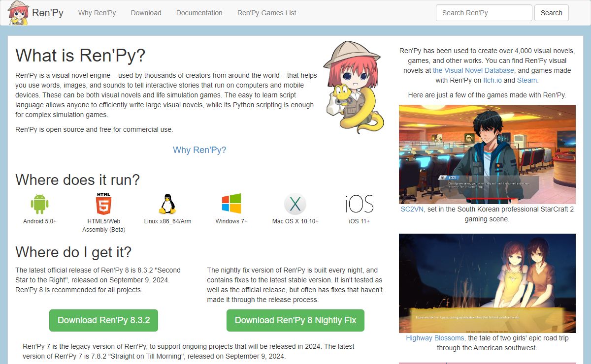The width and height of the screenshot is (591, 364).
Task: Click the Mac OS X icon
Action: (x=295, y=204)
